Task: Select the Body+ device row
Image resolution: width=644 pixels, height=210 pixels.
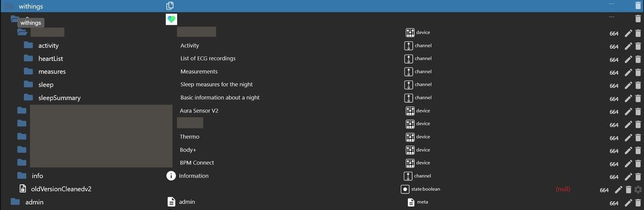Action: [322, 150]
